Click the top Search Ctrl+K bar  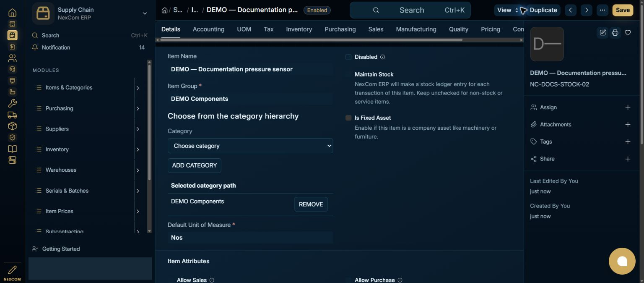pos(410,10)
